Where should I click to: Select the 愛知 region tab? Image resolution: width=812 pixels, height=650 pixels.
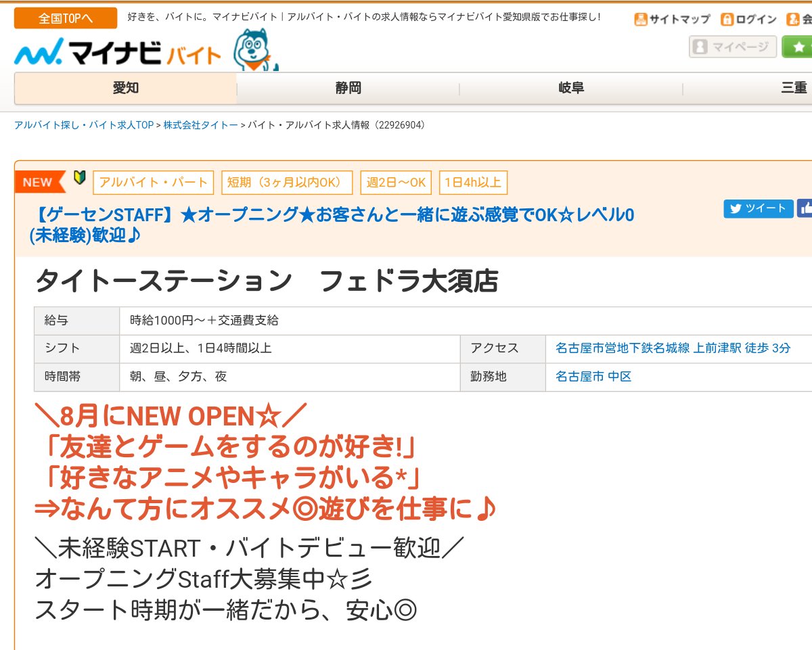(126, 88)
